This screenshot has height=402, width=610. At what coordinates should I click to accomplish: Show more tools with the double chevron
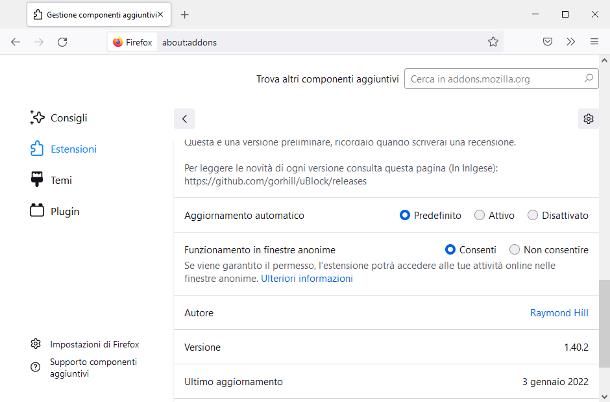coord(571,42)
